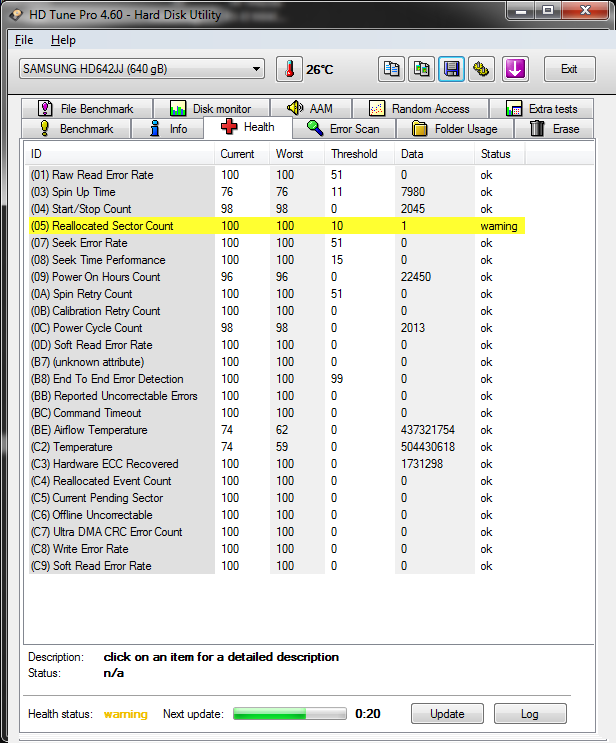Open options via the wrench icon
Screen dimensions: 616x743
(481, 69)
